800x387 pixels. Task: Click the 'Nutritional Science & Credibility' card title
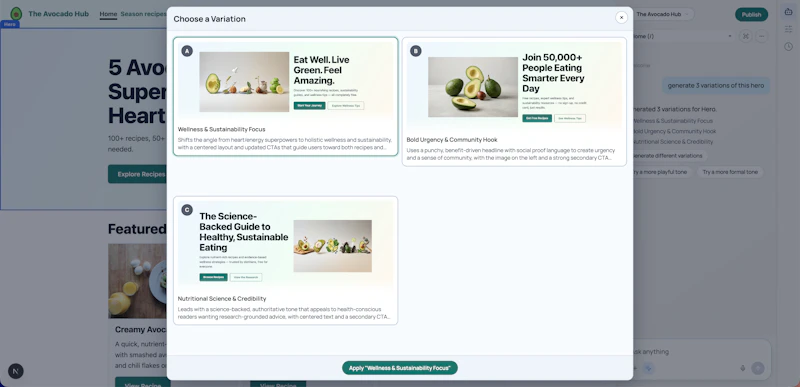pyautogui.click(x=222, y=299)
